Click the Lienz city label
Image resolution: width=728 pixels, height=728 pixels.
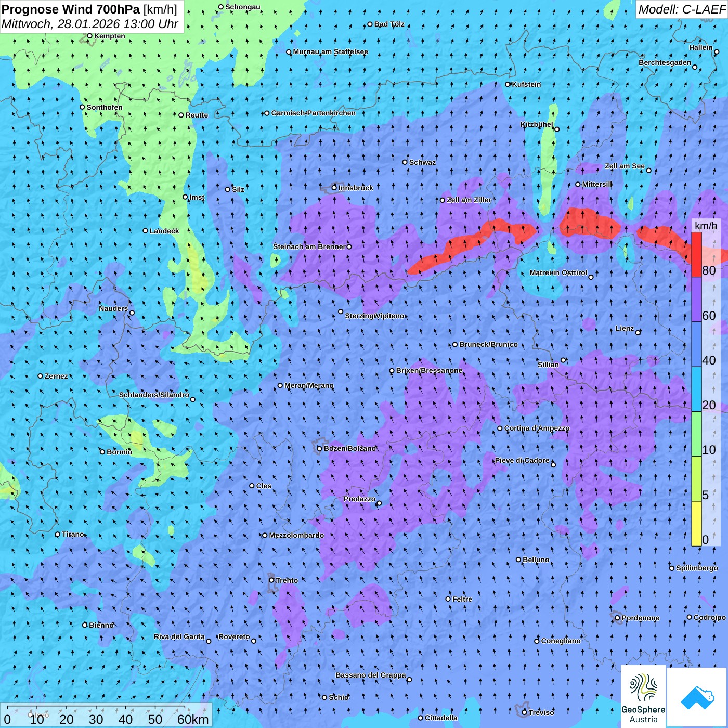coord(625,328)
